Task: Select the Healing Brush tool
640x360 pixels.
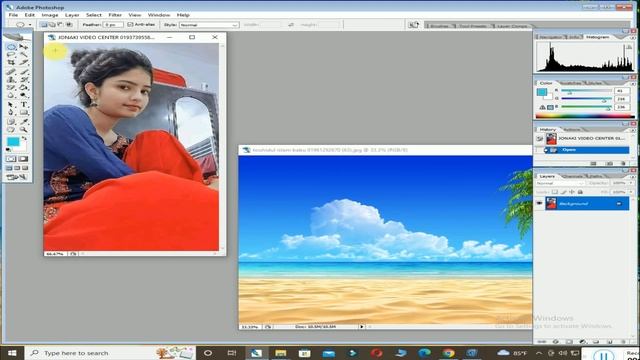Action: (x=11, y=72)
